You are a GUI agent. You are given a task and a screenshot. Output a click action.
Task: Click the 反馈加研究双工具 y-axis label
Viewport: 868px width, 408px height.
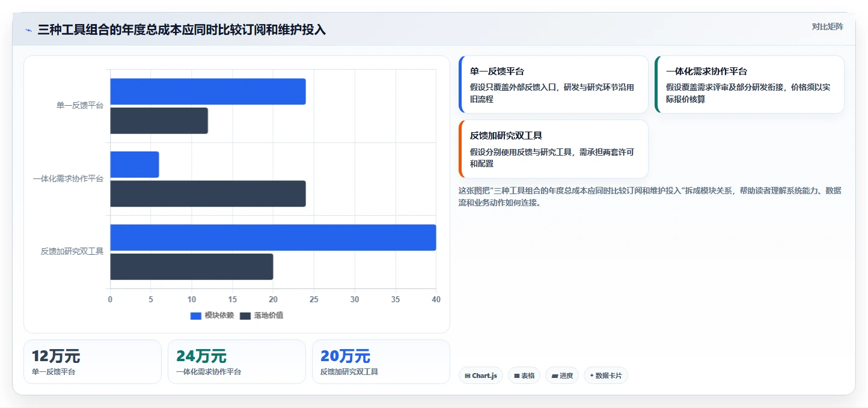[72, 252]
